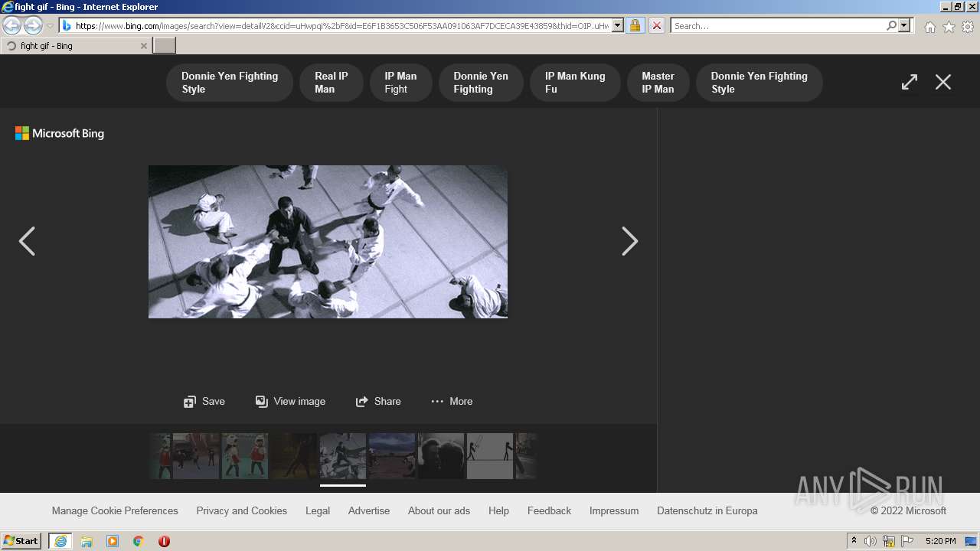Select the dark fourth filmstrip thumbnail
Viewport: 980px width, 551px height.
294,456
